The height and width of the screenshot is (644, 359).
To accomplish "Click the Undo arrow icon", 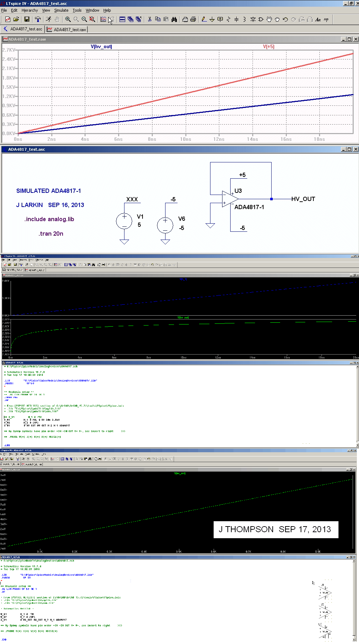I will [x=285, y=19].
